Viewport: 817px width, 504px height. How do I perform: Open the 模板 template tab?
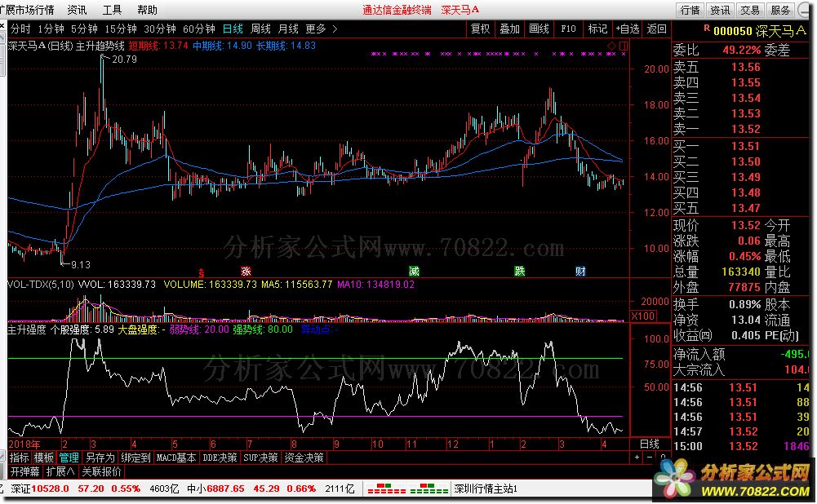[x=44, y=458]
